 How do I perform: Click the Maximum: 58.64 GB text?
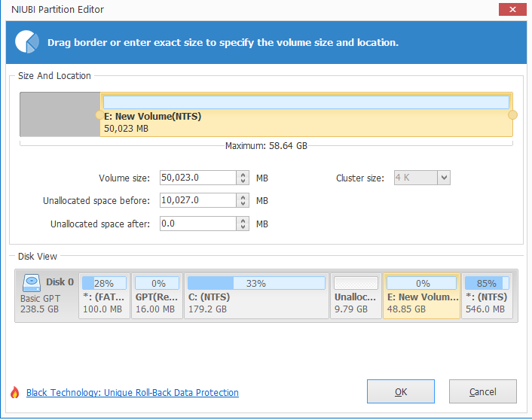[266, 146]
